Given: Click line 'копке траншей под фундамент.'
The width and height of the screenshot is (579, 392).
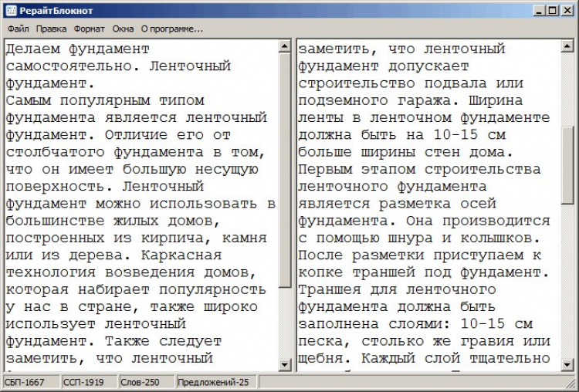Looking at the screenshot, I should tap(424, 272).
